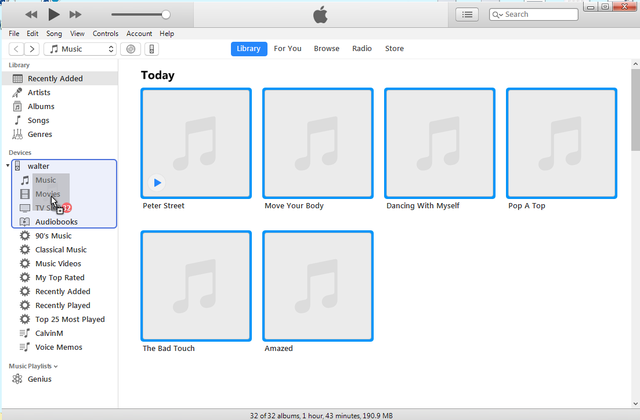640x420 pixels.
Task: Click the Peter Street album title
Action: click(x=163, y=206)
